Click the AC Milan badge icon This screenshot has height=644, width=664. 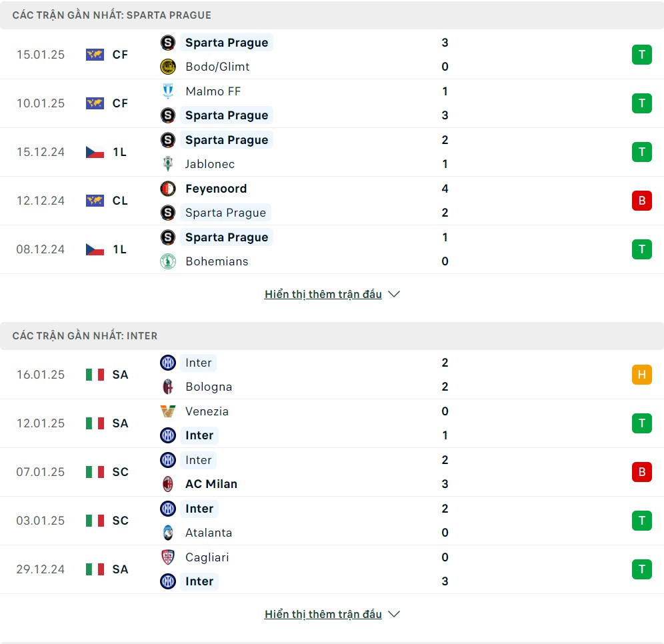168,484
